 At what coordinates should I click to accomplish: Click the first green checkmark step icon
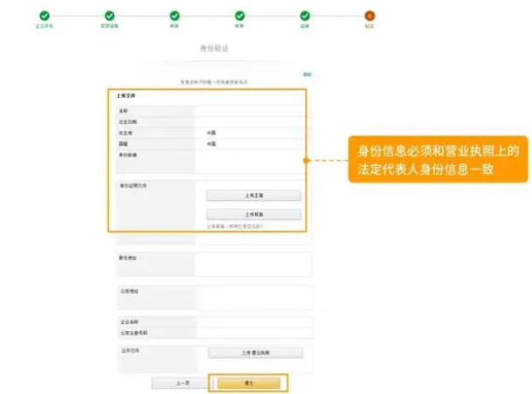coord(45,16)
